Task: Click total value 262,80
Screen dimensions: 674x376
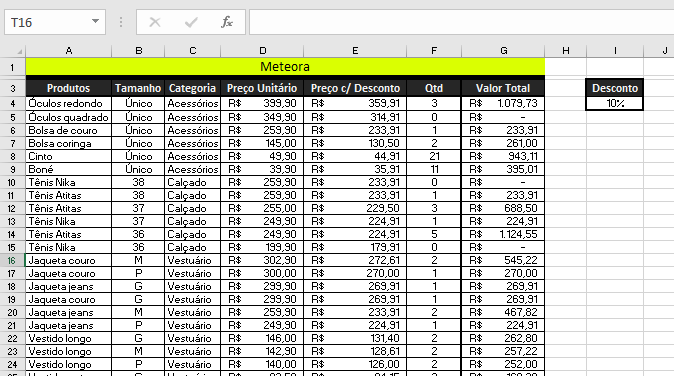Action: 503,339
